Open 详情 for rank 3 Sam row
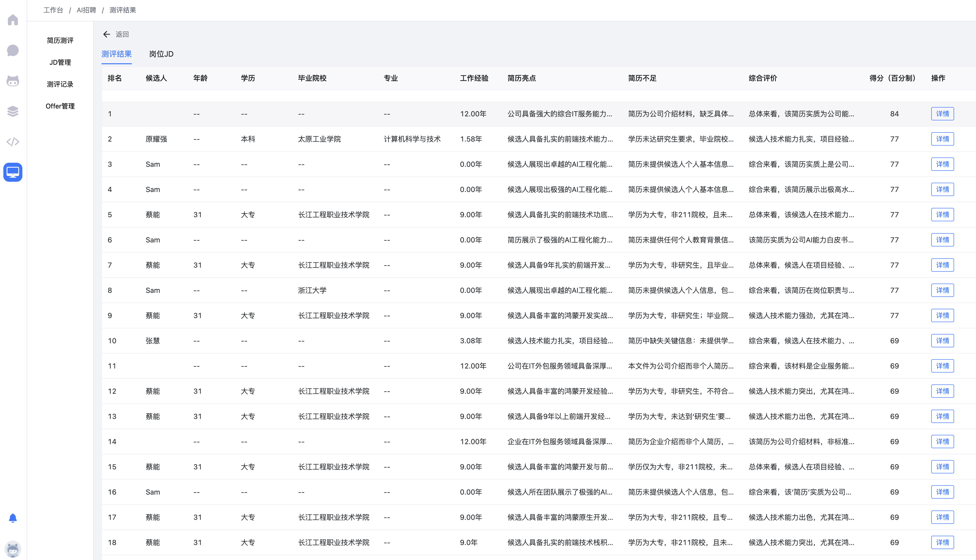976x560 pixels. [942, 164]
